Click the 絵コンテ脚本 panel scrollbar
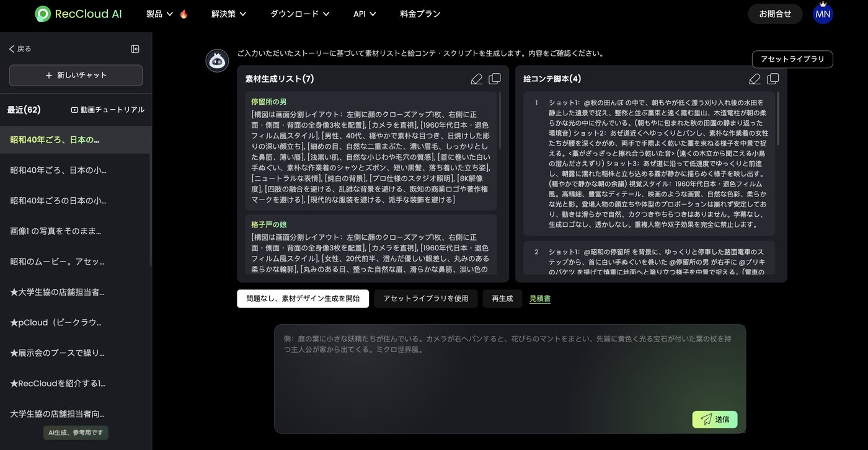 pyautogui.click(x=778, y=118)
